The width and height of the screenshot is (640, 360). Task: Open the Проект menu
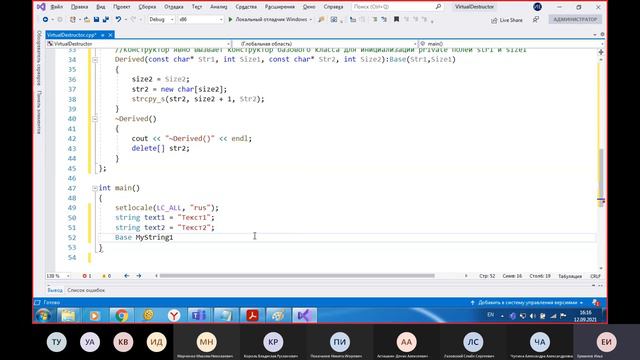[122, 7]
